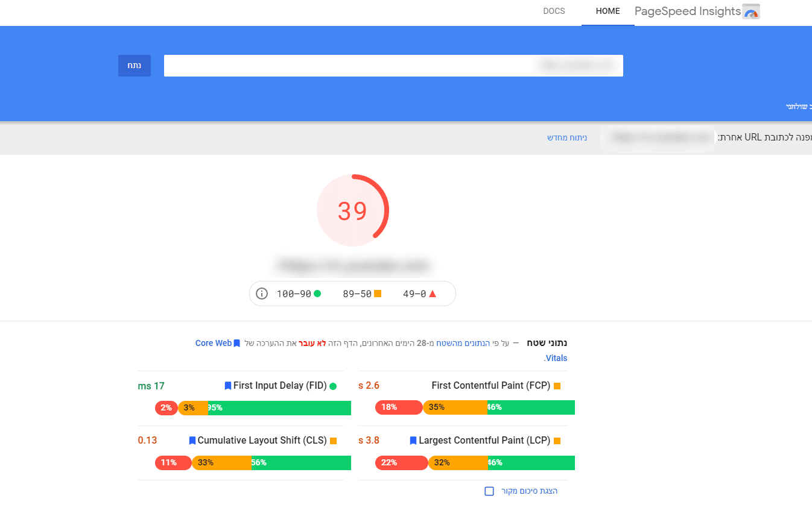Click the PageSpeed Insights logo icon

pos(751,11)
